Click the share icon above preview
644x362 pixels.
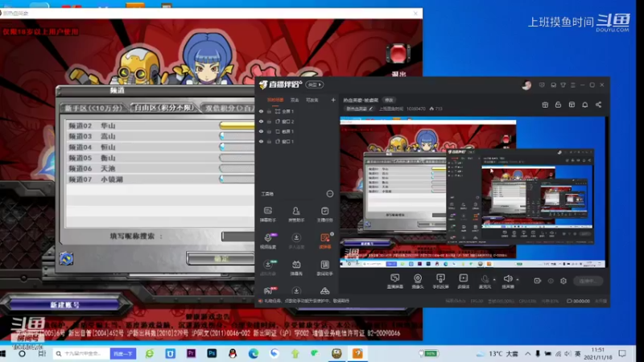[598, 105]
